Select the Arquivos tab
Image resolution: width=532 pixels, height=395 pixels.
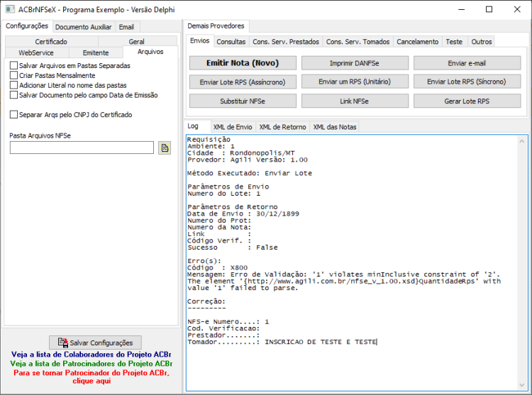(x=150, y=52)
